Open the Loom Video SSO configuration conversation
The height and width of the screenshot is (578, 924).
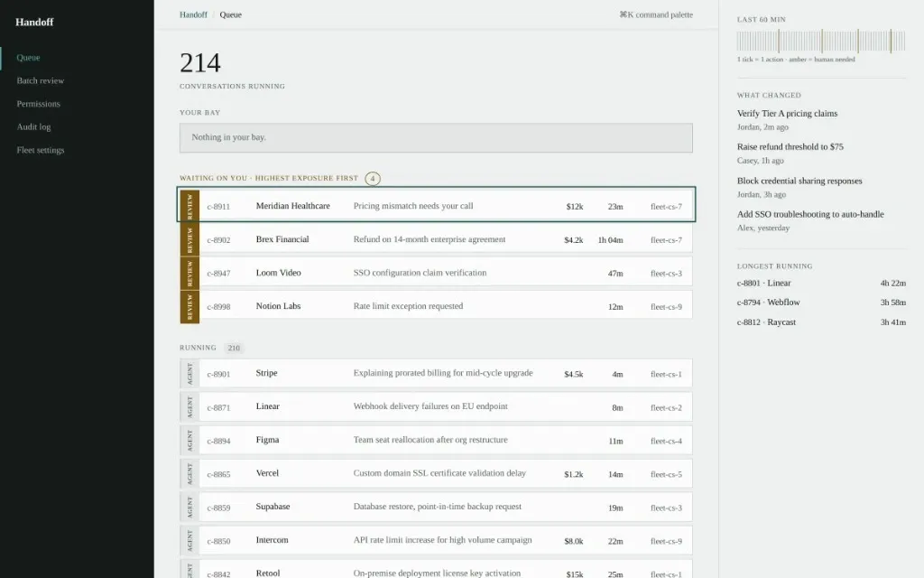[x=436, y=273]
